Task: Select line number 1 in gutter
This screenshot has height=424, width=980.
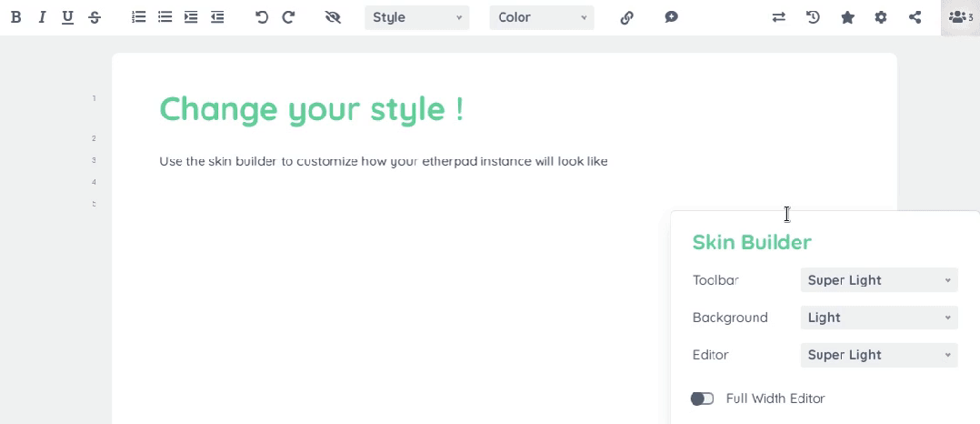Action: click(x=95, y=98)
